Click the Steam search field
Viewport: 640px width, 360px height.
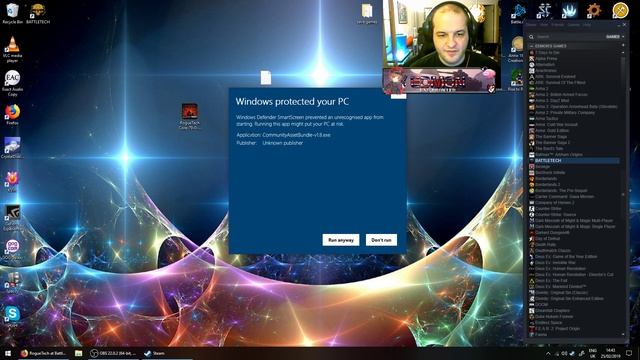tap(567, 37)
